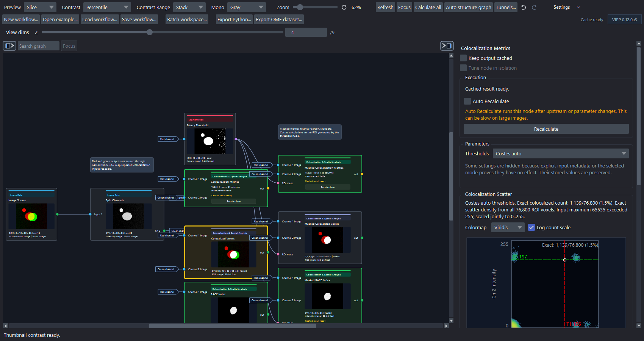This screenshot has height=341, width=644.
Task: Select the Binary Threshold node preview
Action: pos(210,141)
